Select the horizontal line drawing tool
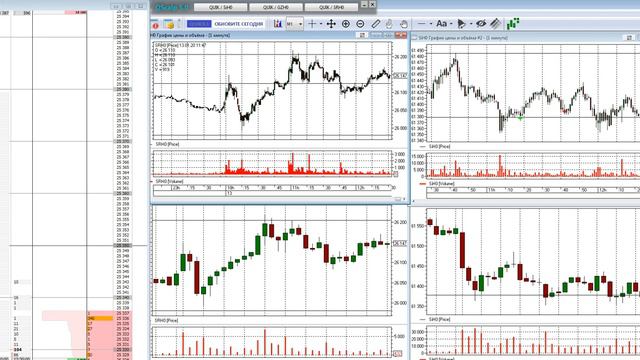 point(422,24)
